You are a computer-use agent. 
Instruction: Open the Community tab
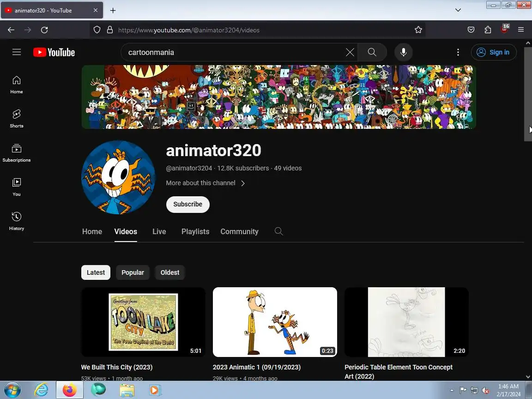[240, 232]
